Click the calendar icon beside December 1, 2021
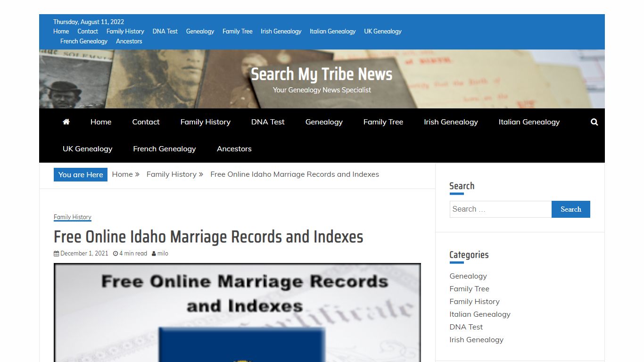The image size is (644, 362). point(56,254)
